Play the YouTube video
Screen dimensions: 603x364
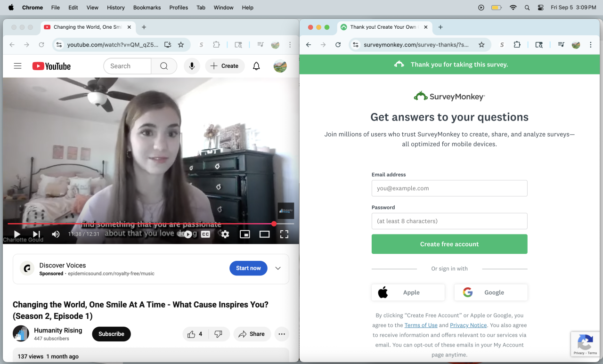point(17,234)
